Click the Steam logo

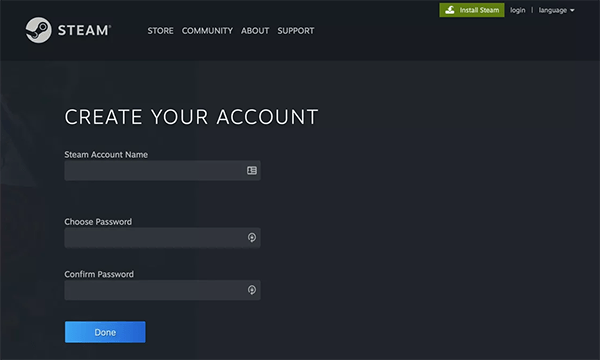pyautogui.click(x=68, y=30)
